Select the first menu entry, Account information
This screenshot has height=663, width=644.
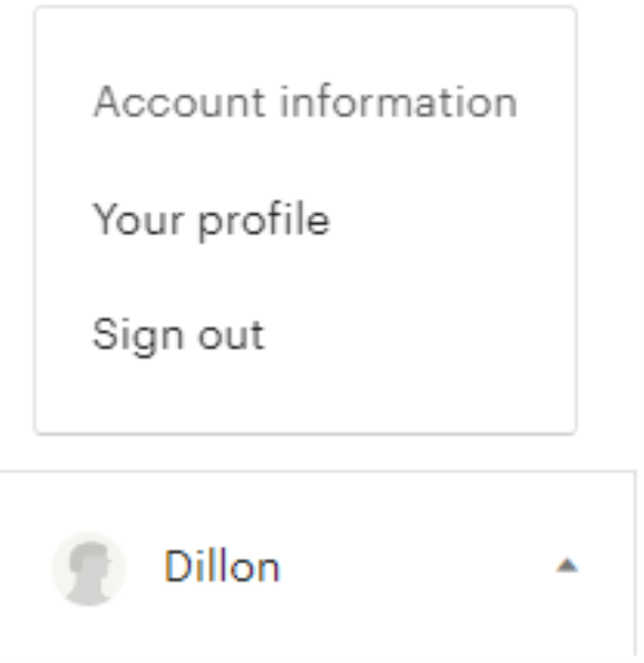305,102
